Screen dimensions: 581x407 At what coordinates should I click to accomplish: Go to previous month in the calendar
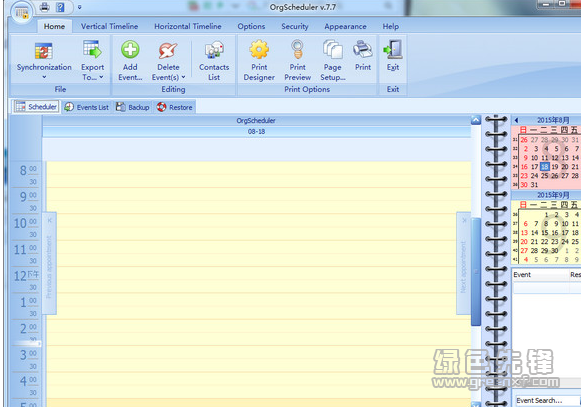pos(516,120)
